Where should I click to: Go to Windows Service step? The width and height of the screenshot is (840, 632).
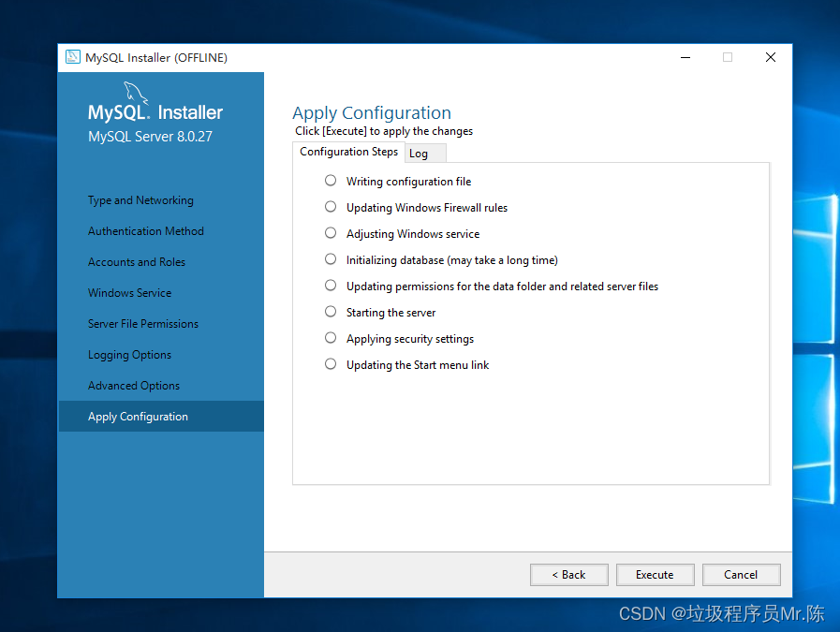[129, 293]
